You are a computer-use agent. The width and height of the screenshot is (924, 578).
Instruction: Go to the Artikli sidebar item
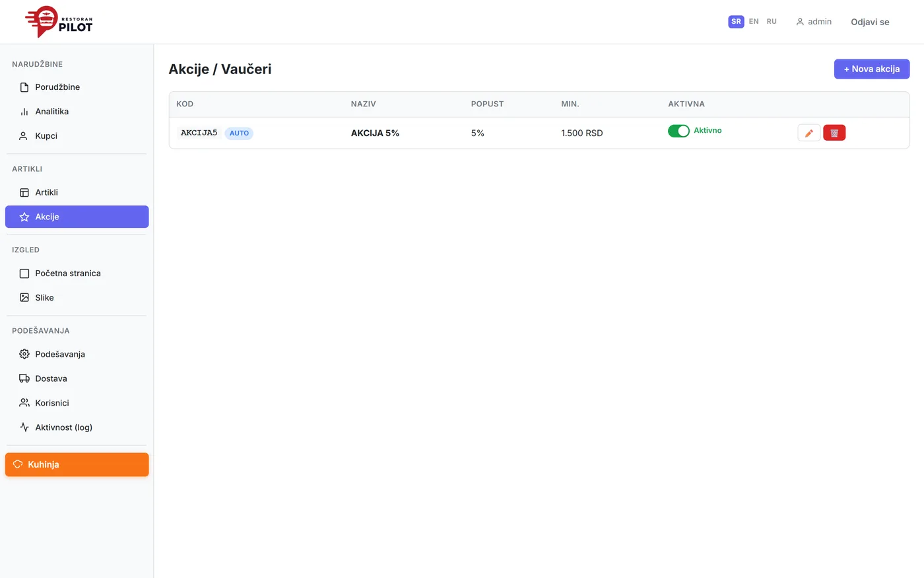pos(77,192)
